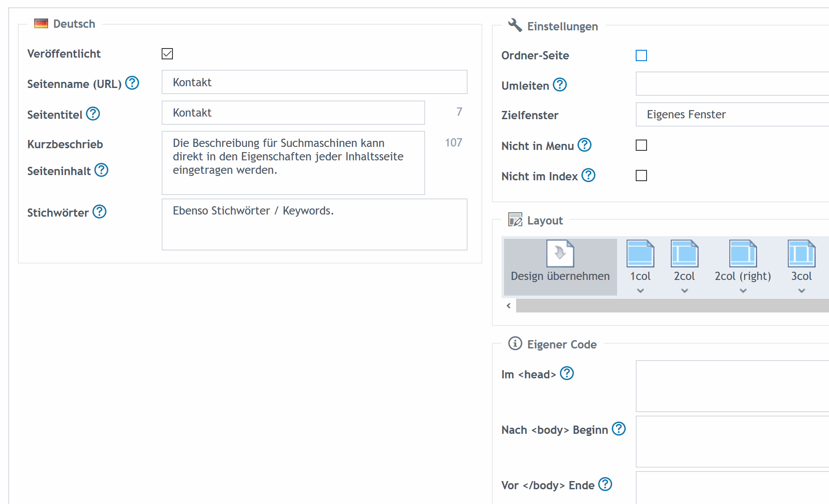
Task: Enable the Ordner-Seite checkbox
Action: (x=641, y=55)
